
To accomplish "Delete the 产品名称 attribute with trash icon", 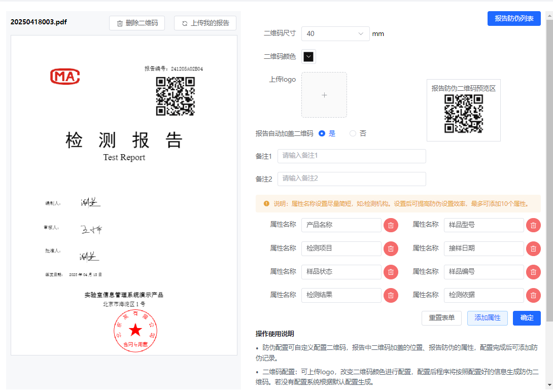I will click(x=391, y=225).
